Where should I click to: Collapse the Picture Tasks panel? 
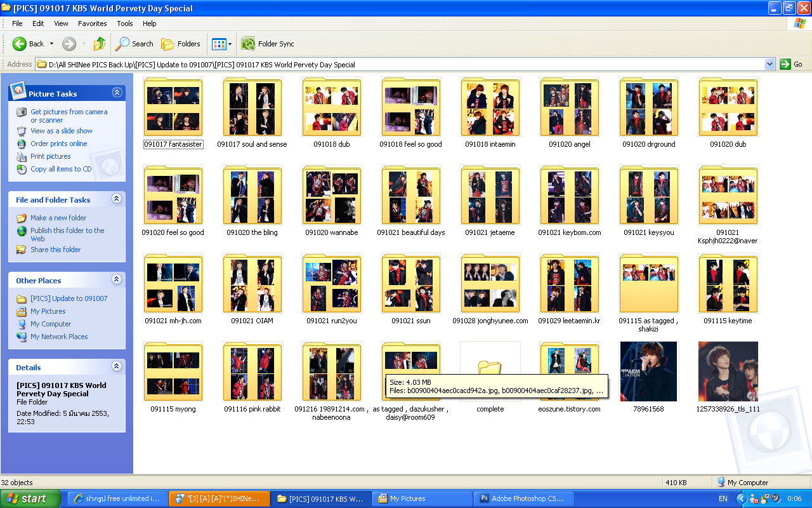(117, 93)
